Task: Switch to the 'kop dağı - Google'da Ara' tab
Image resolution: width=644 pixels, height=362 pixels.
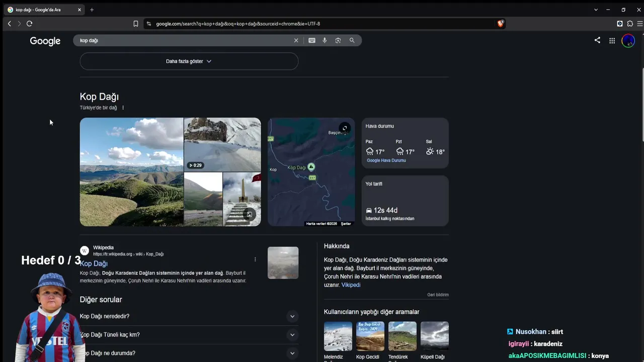Action: [44, 10]
